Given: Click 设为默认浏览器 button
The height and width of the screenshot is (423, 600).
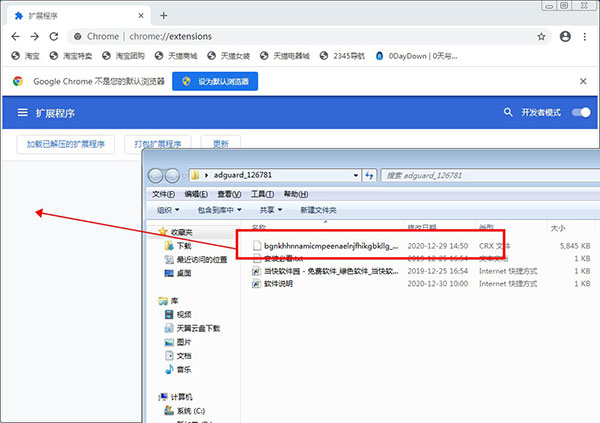Looking at the screenshot, I should pos(215,81).
